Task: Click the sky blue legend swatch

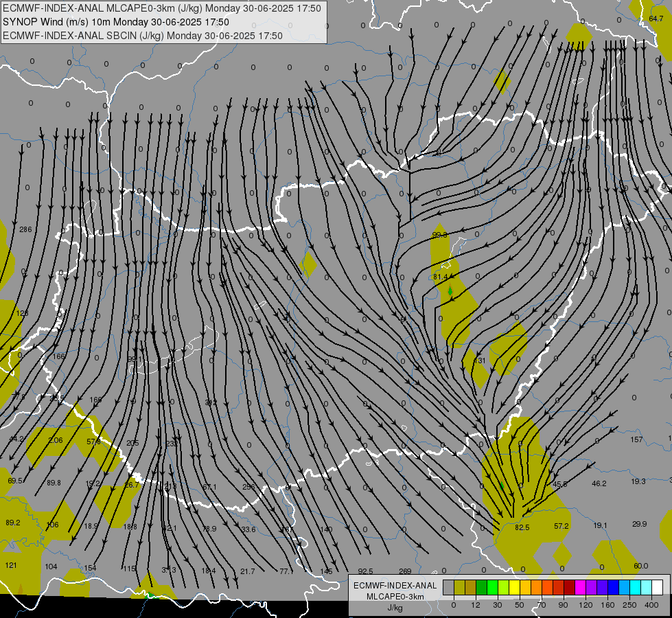Action: pos(625,587)
